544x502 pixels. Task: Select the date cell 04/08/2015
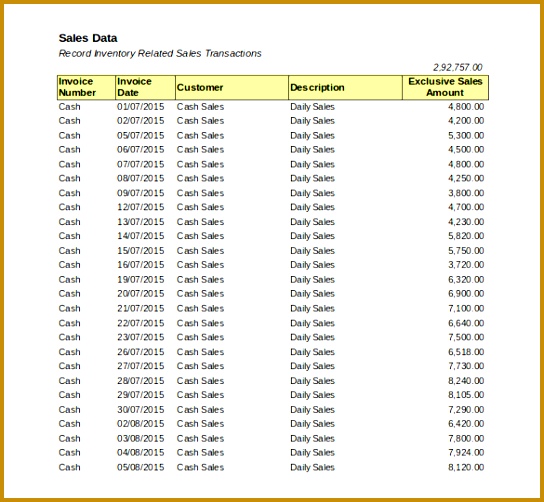(x=141, y=452)
